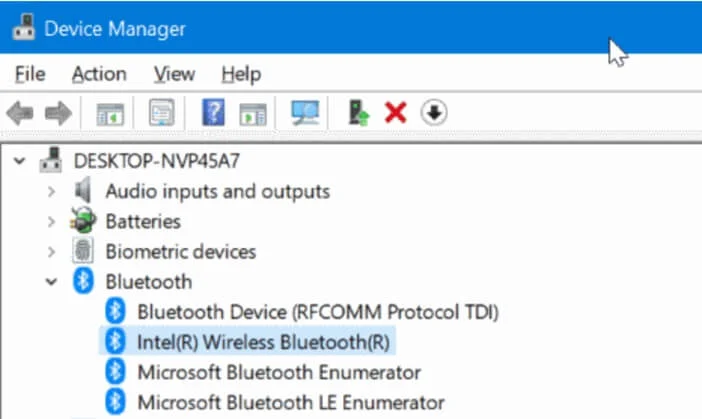Expand the Batteries category arrow
The height and width of the screenshot is (419, 702).
51,221
